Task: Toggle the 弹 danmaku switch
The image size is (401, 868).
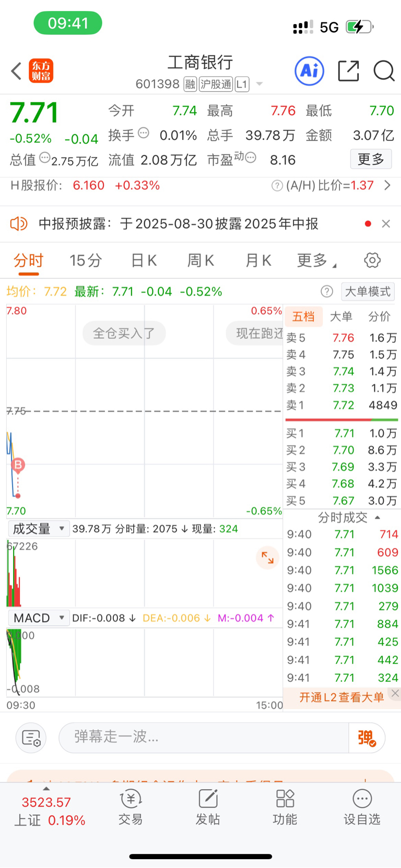Action: pyautogui.click(x=367, y=738)
